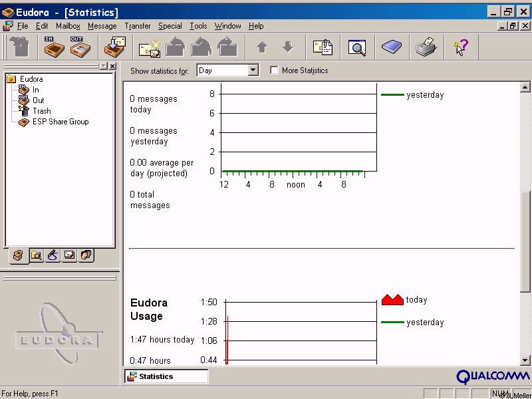Switch to the Stationery panel tab
Viewport: 532px width, 399px height.
coord(69,255)
